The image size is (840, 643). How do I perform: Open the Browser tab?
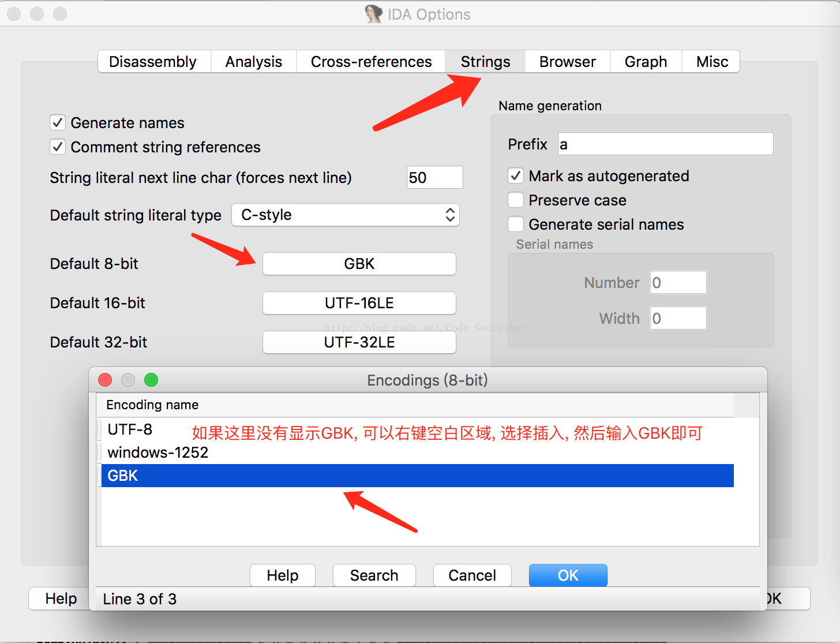(x=568, y=62)
